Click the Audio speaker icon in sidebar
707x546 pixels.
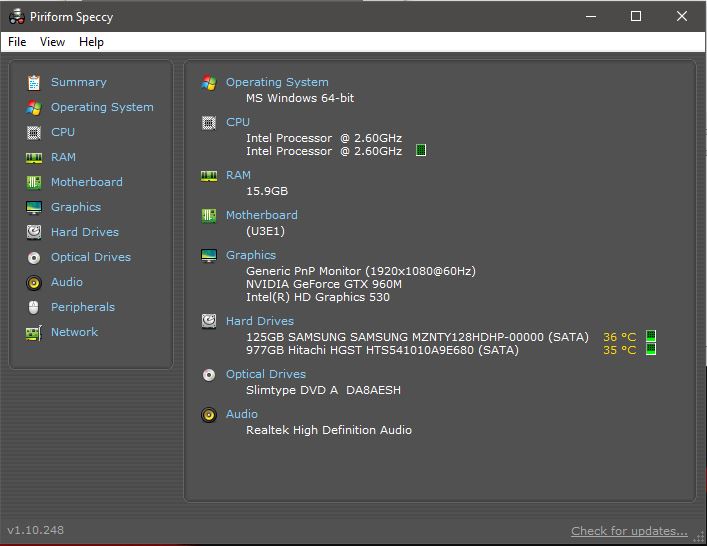34,283
